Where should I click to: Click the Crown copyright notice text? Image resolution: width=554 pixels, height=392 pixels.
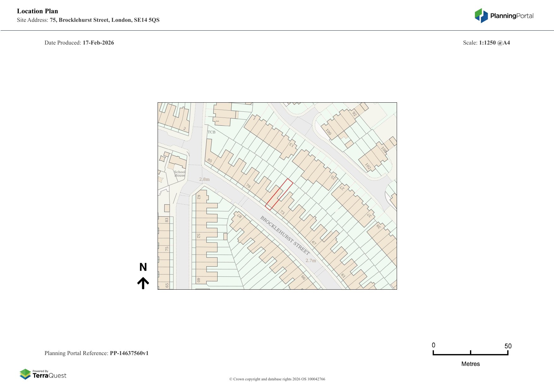pos(277,379)
